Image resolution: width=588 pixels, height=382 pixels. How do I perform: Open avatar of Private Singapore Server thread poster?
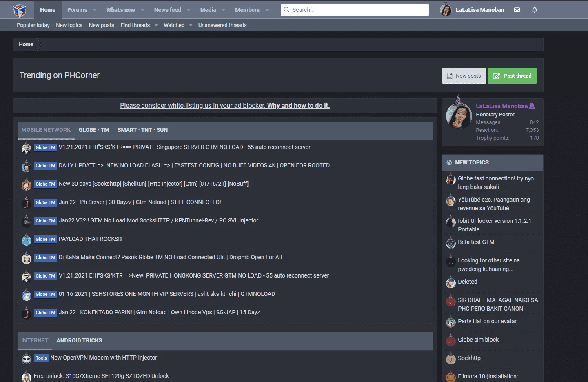point(27,148)
